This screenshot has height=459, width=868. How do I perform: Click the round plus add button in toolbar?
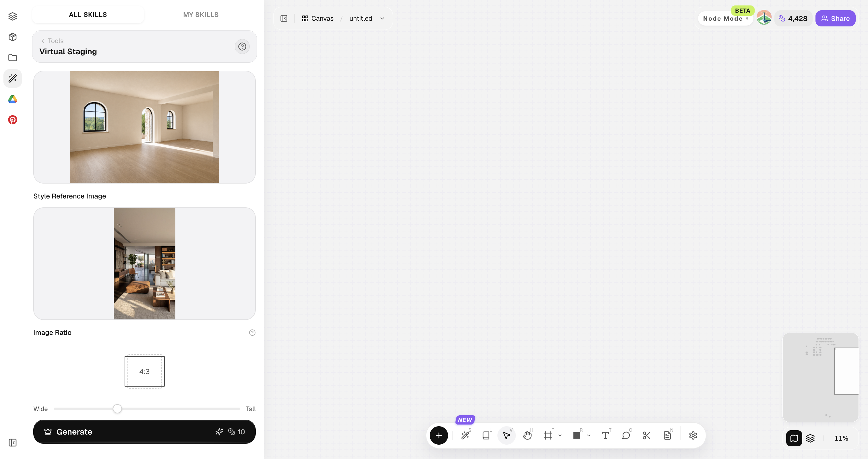tap(438, 435)
